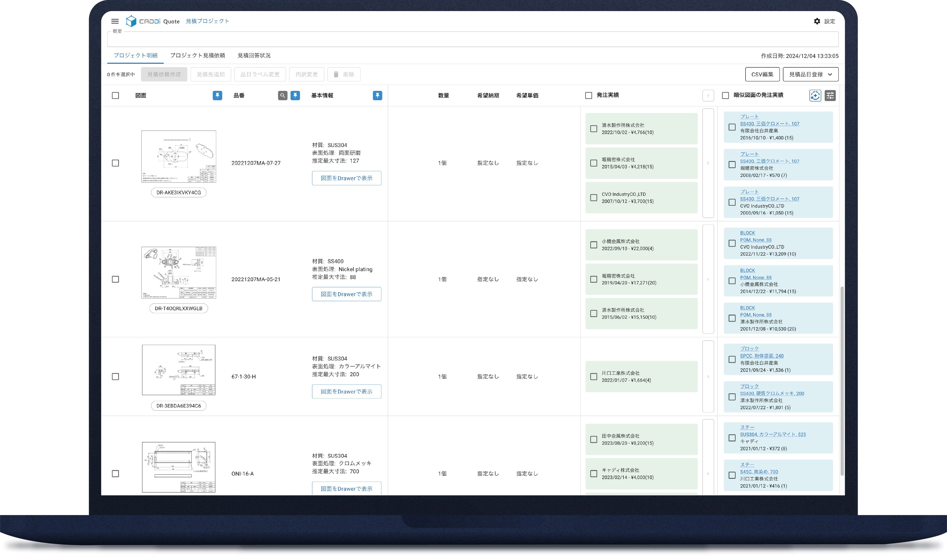Screen dimensions: 947x560
Task: Open 見積品目登録 dropdown
Action: pyautogui.click(x=811, y=74)
